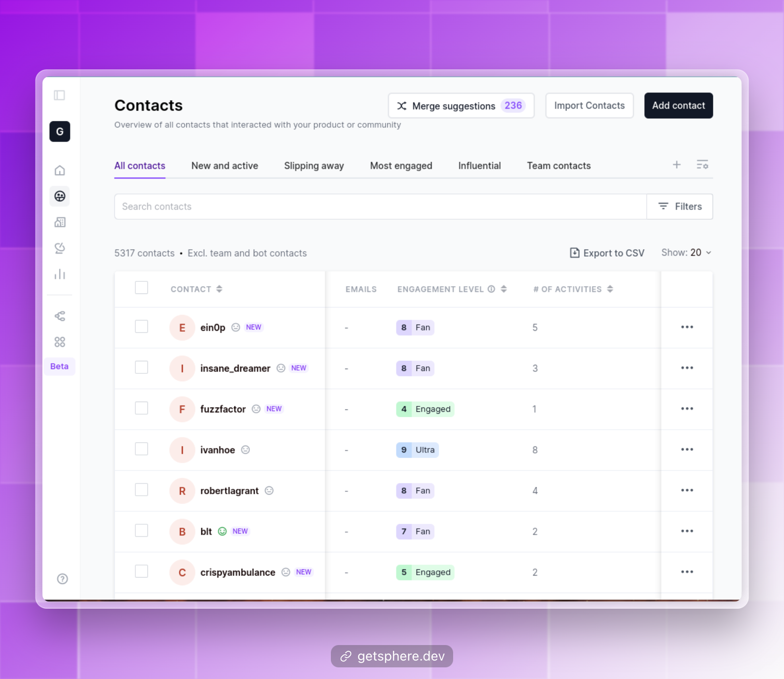Open the Show 20 dropdown

click(x=686, y=252)
